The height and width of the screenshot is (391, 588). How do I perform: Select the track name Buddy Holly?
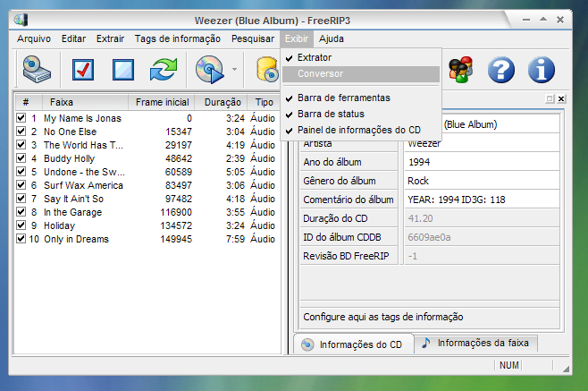(70, 158)
